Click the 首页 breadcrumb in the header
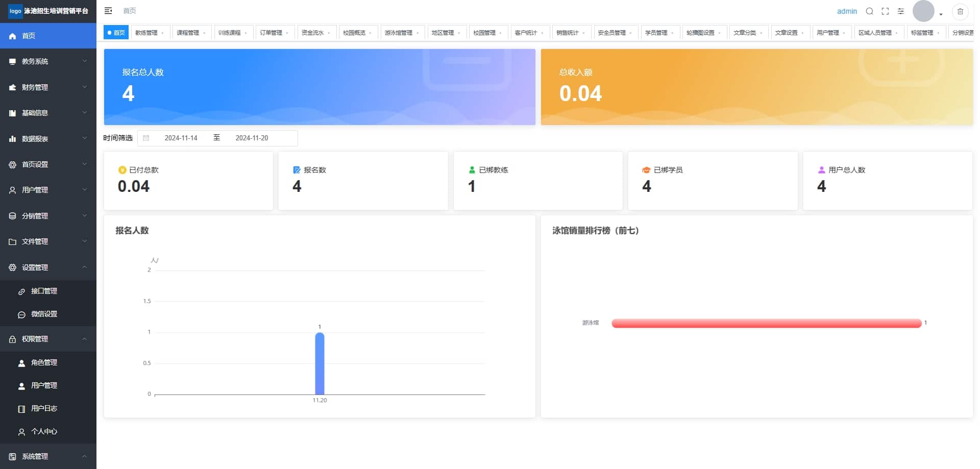This screenshot has width=980, height=469. [130, 11]
